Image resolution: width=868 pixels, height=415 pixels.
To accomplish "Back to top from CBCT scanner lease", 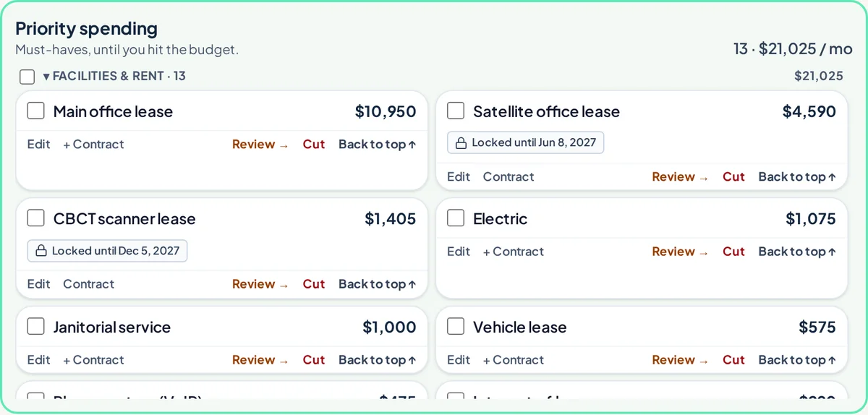I will 378,284.
